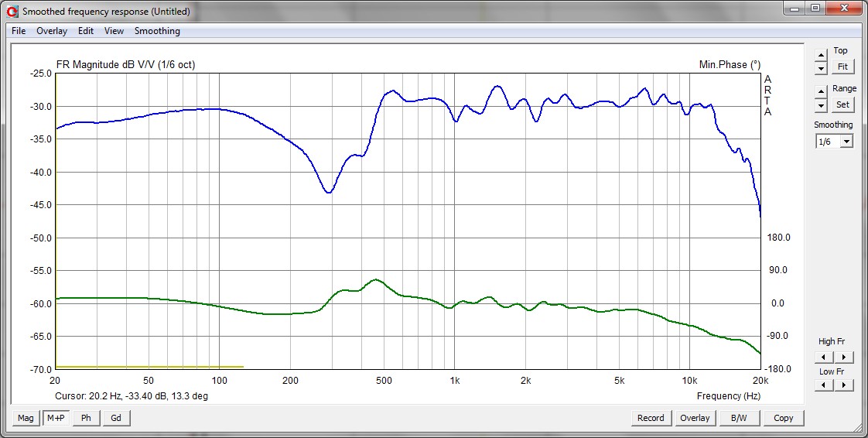Open the View menu
This screenshot has width=868, height=438.
point(114,31)
